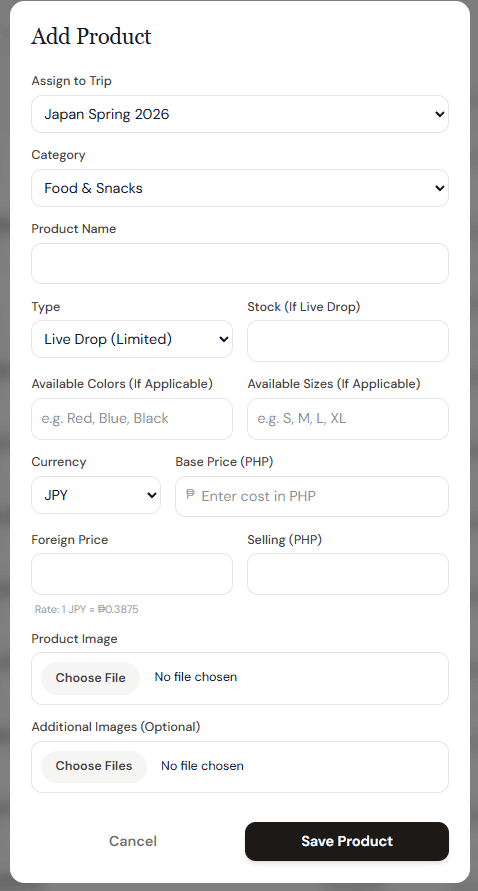Image resolution: width=478 pixels, height=891 pixels.
Task: Open the Type dropdown showing Live Drop (Limited)
Action: pos(132,339)
